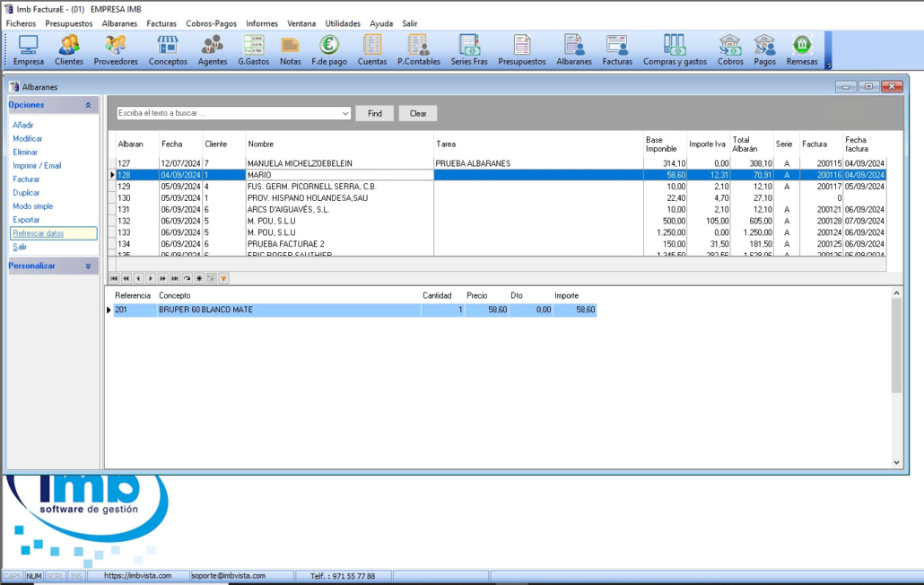This screenshot has height=585, width=924.
Task: Click the Presupuestos toolbar icon
Action: pos(522,50)
